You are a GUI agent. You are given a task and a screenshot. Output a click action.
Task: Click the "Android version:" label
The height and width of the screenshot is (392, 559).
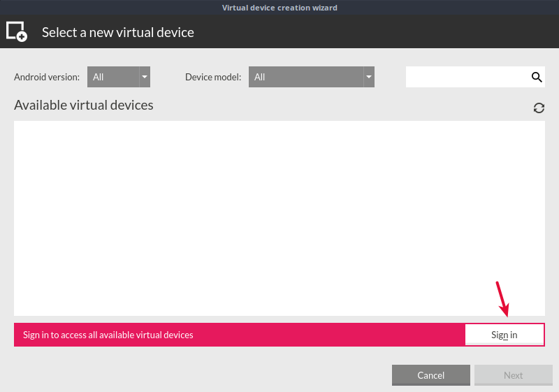click(47, 77)
